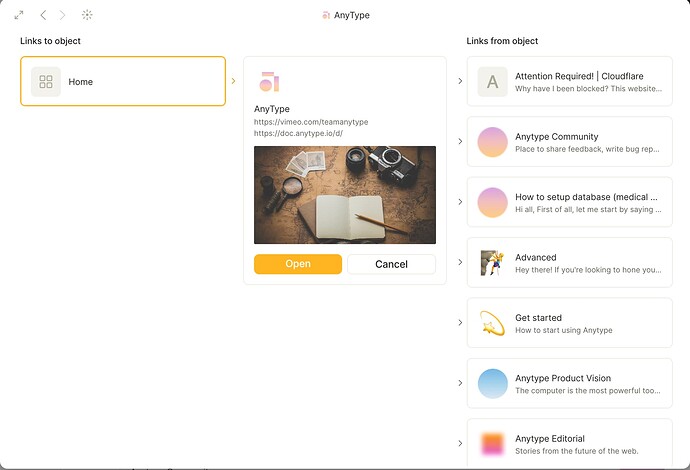Click the AnyType title text in header

[352, 15]
